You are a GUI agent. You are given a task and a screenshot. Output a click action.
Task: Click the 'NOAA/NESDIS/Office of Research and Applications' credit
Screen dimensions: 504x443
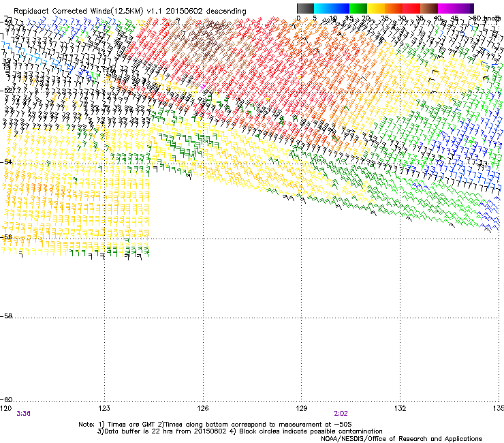[401, 439]
